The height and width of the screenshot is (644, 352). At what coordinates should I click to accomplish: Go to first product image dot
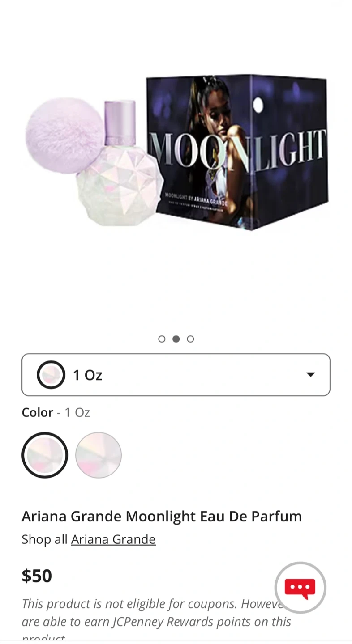click(x=162, y=339)
